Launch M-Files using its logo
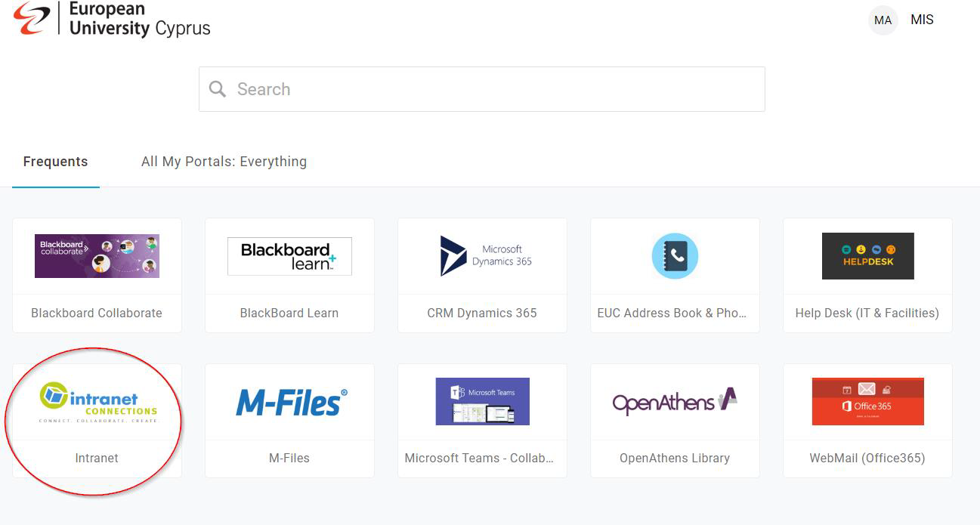Image resolution: width=980 pixels, height=525 pixels. (x=289, y=401)
